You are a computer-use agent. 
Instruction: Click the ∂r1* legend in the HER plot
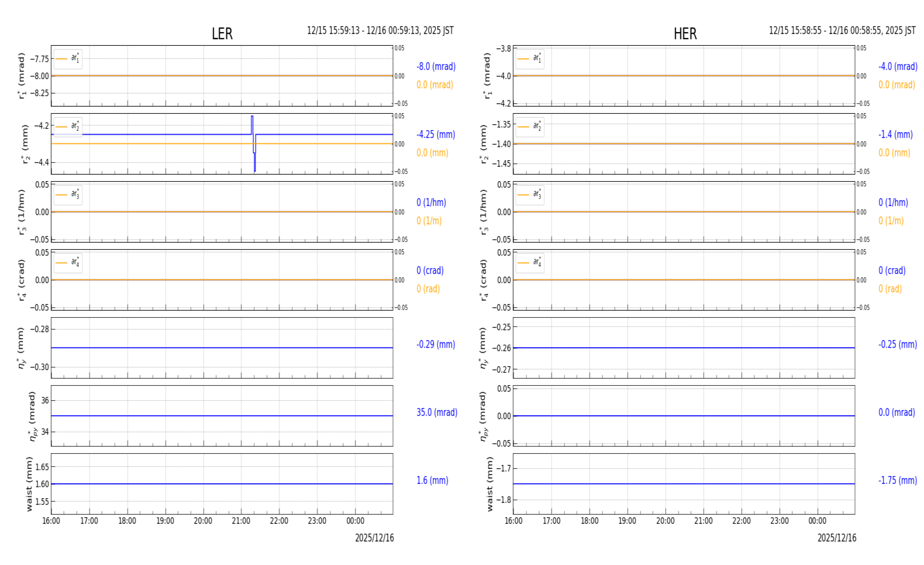530,59
